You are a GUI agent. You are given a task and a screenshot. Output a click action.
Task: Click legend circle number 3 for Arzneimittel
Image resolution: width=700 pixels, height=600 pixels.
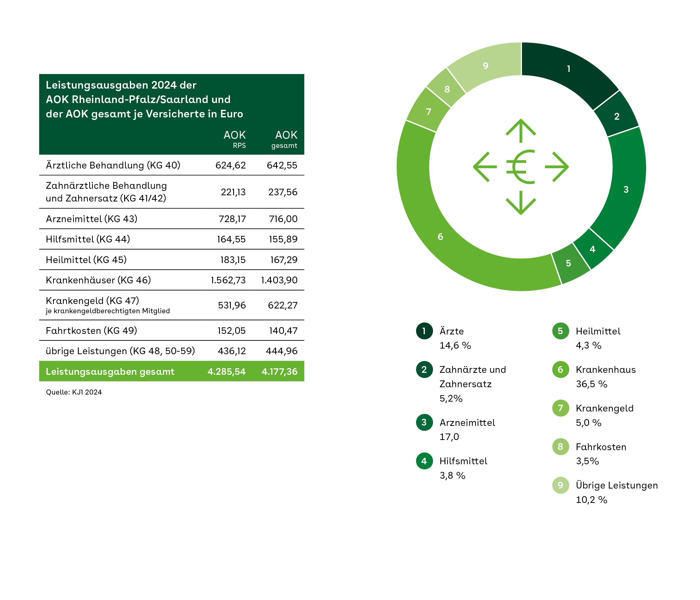424,422
